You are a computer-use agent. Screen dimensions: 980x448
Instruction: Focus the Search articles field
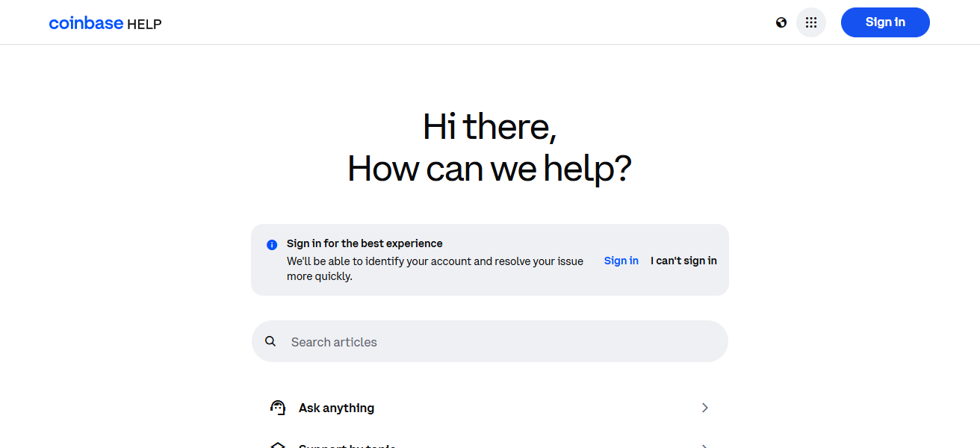point(493,342)
